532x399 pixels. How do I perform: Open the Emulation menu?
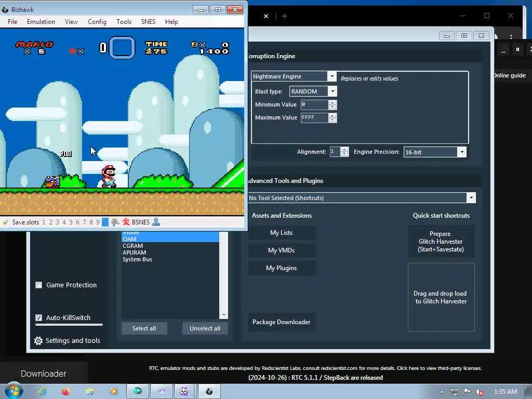[41, 22]
